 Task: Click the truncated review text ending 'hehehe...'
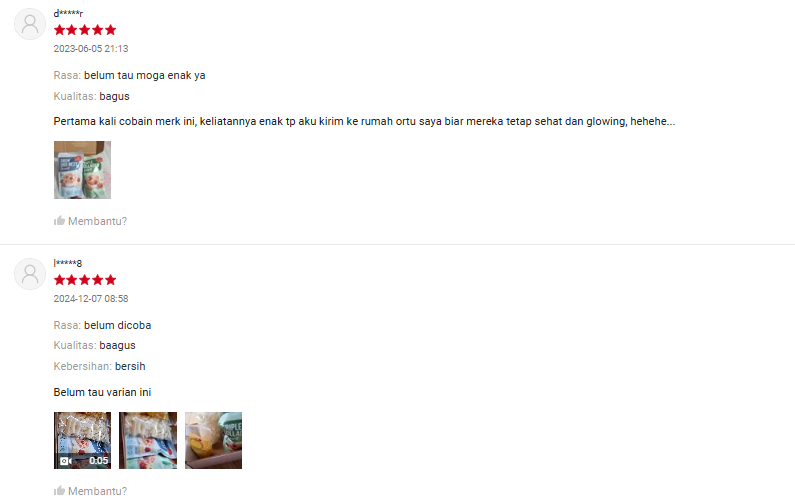pos(364,121)
